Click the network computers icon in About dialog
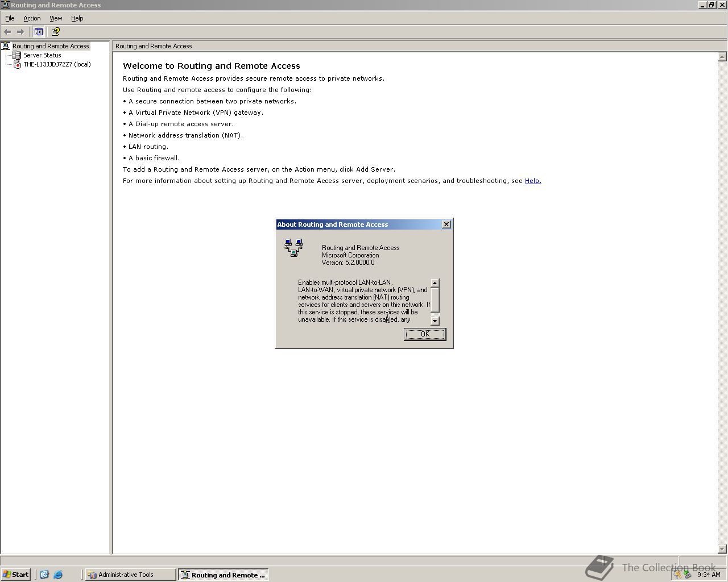The height and width of the screenshot is (582, 728). click(293, 248)
